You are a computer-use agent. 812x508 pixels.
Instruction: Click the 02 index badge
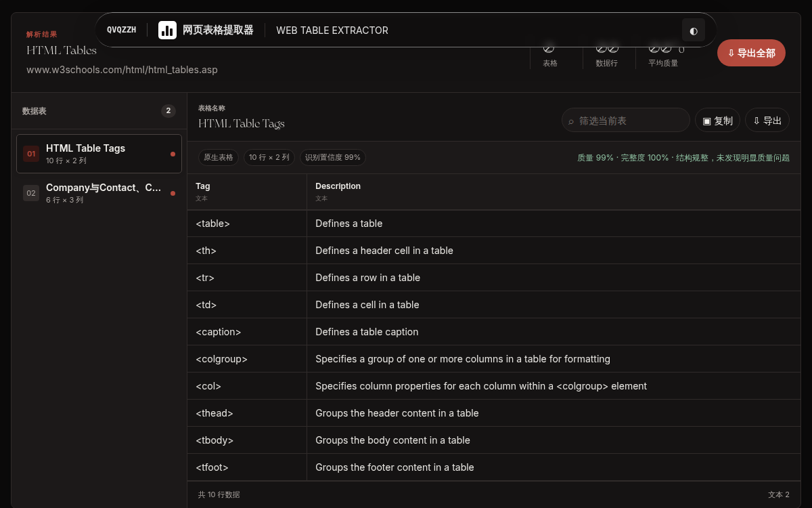(31, 193)
